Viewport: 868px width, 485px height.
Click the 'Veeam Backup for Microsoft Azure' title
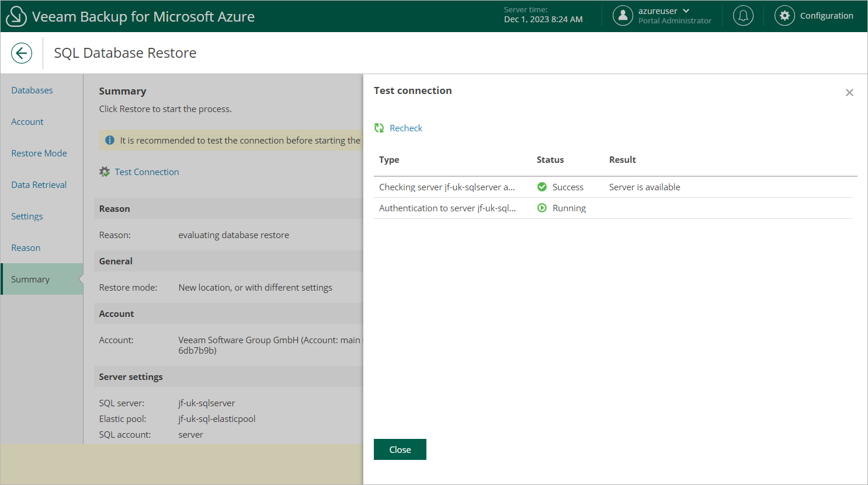[x=143, y=16]
